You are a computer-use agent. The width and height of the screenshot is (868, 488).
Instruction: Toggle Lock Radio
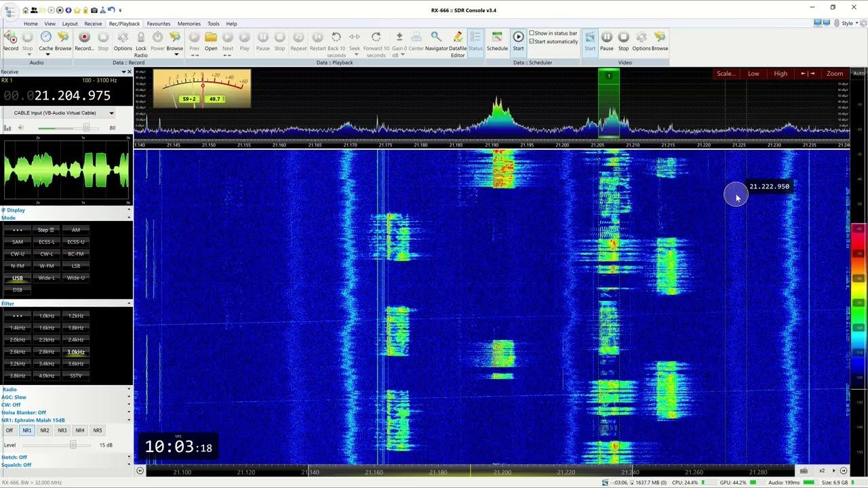(141, 44)
